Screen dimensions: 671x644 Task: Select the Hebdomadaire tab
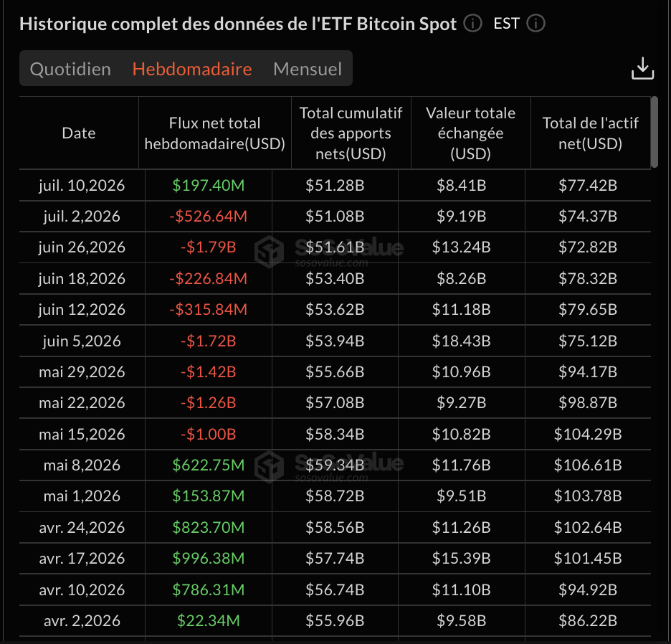tap(192, 69)
